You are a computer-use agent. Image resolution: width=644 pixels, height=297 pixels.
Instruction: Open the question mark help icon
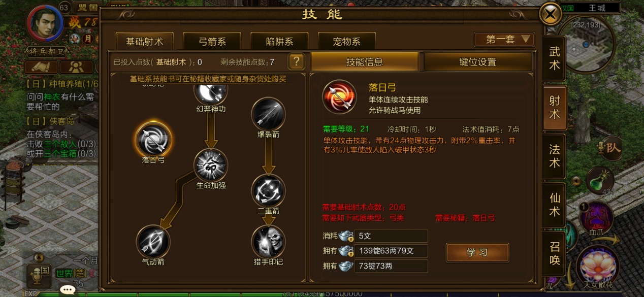point(296,62)
